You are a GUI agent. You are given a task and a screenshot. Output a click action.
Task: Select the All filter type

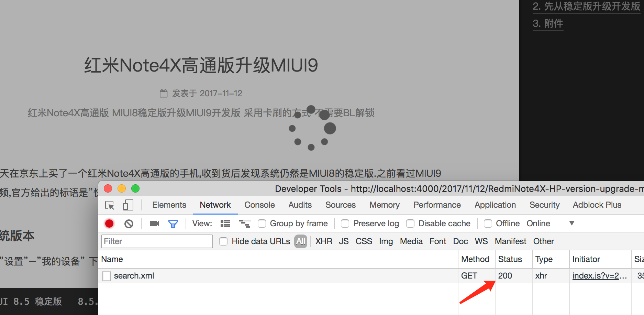coord(301,241)
